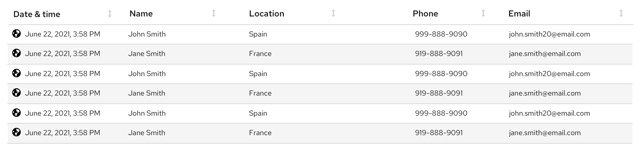Click the globe icon in the first row
The image size is (644, 154).
16,33
